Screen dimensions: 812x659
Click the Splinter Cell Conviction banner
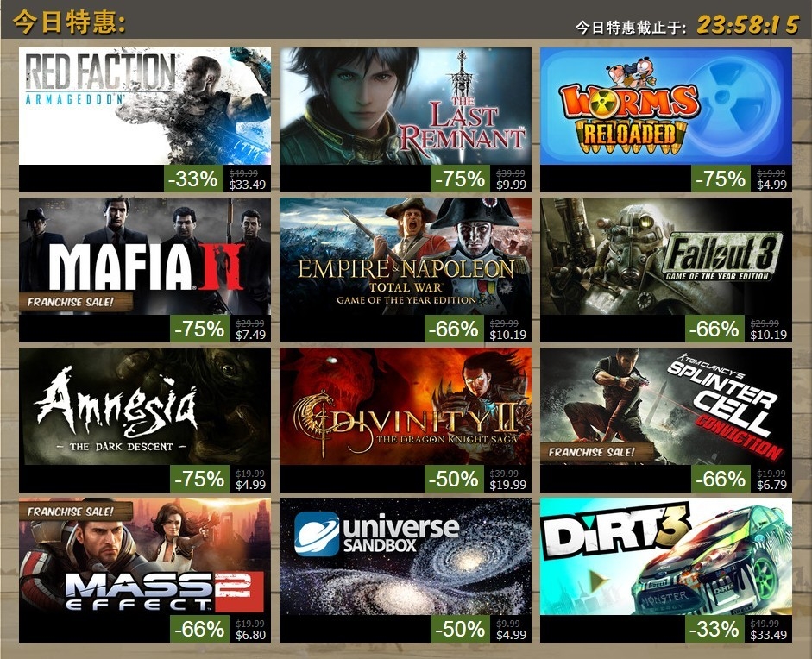666,406
